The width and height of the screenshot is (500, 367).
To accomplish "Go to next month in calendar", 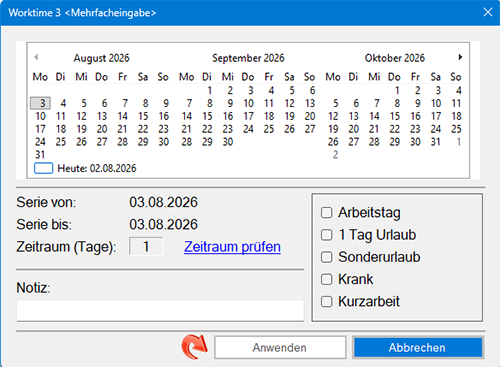I will pyautogui.click(x=460, y=57).
